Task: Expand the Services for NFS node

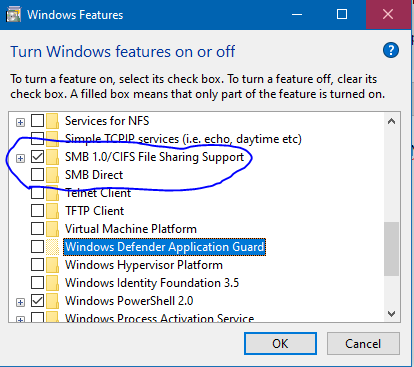Action: point(20,122)
